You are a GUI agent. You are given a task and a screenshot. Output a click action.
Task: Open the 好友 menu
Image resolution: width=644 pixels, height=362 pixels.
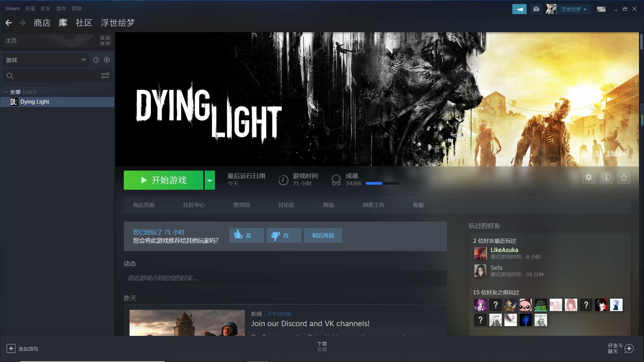[46, 8]
